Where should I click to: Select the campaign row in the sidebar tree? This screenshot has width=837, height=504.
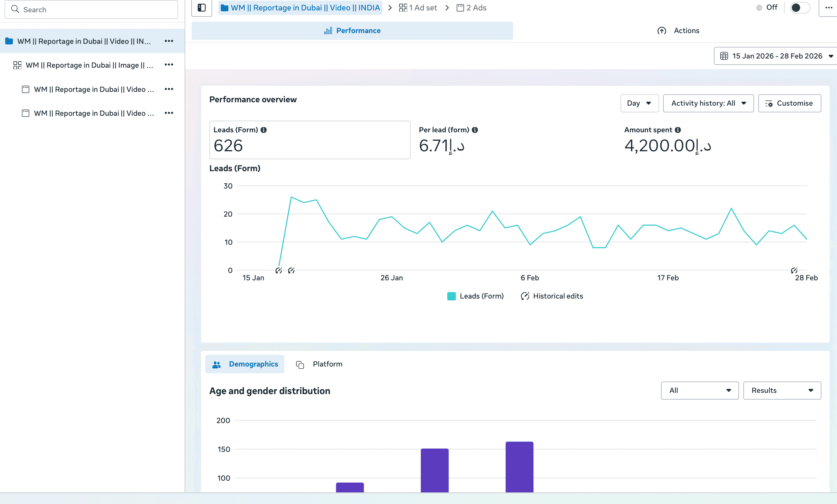click(x=92, y=41)
